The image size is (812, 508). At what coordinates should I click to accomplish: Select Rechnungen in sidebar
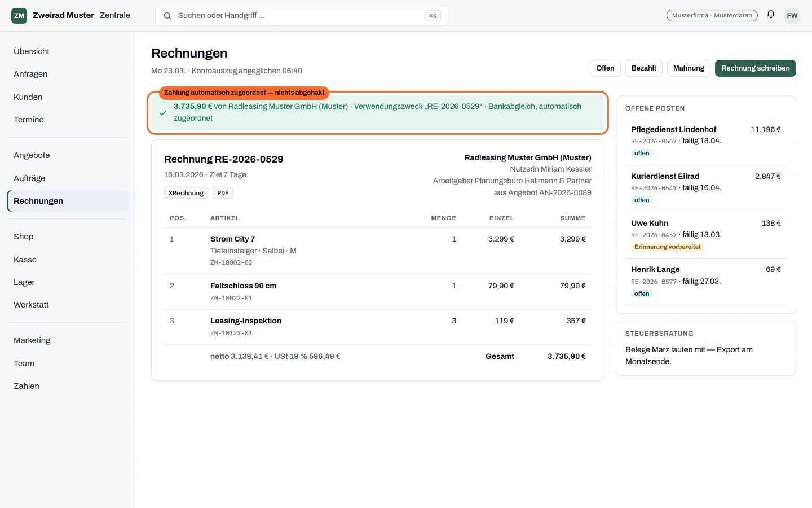[68, 201]
